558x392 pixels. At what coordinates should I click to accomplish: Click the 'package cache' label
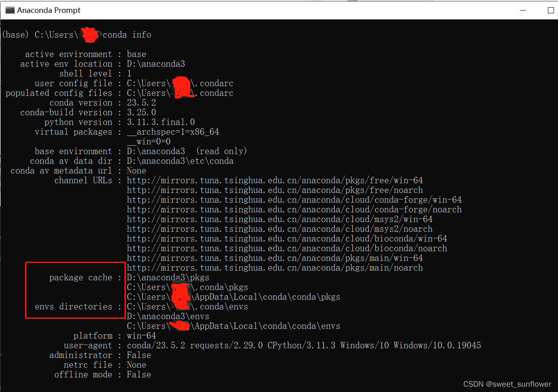point(80,278)
